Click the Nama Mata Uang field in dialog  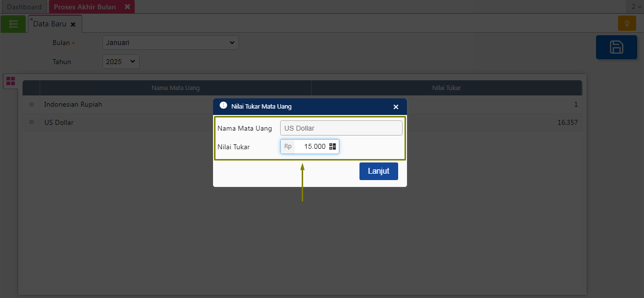(x=341, y=128)
